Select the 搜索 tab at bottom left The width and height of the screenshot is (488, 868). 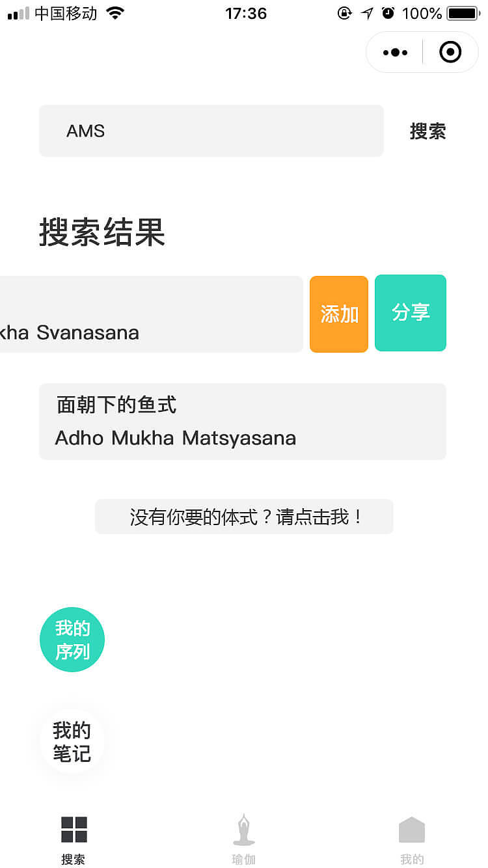[x=73, y=839]
